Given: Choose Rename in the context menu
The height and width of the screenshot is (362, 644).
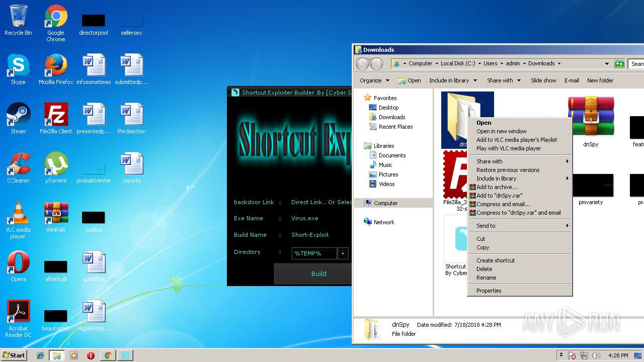Looking at the screenshot, I should pyautogui.click(x=520, y=278).
